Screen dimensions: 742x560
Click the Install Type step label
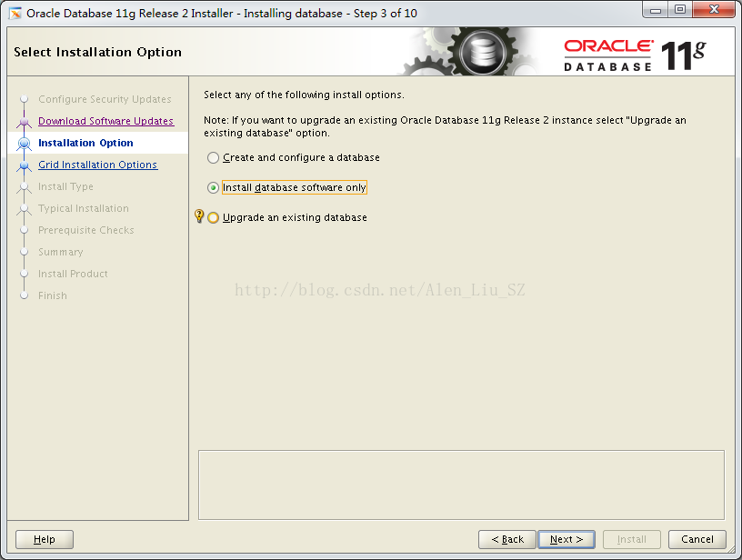click(x=65, y=186)
